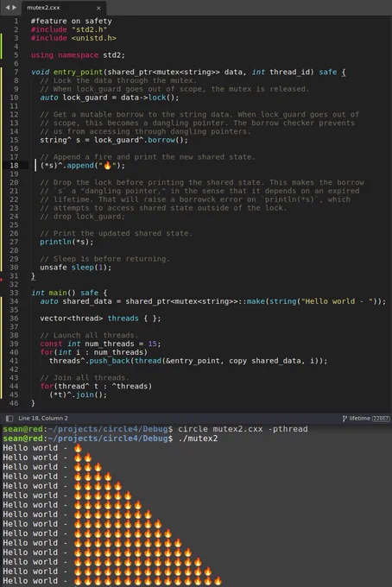Screen dimensions: 392x587
Task: Click line number 33 in the gutter
Action: click(14, 293)
